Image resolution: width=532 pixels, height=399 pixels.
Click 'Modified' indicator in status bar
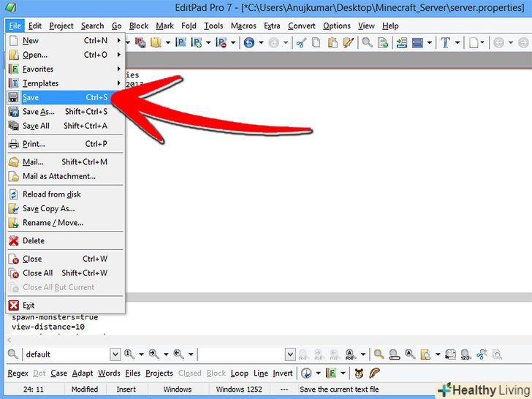pos(85,389)
